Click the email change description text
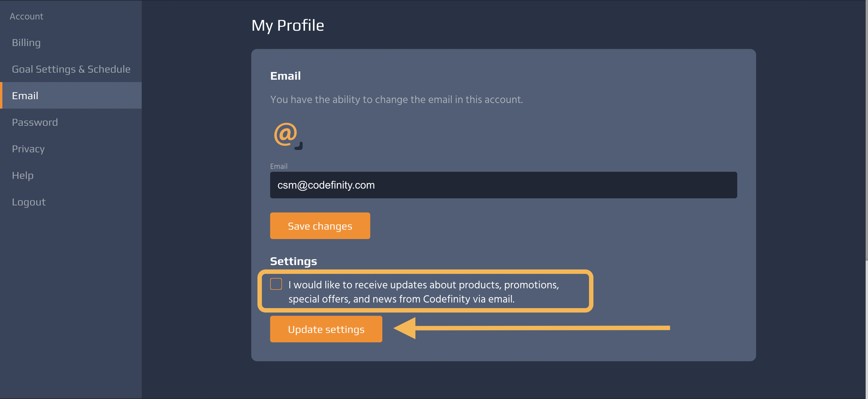Screen dimensions: 868x399 pyautogui.click(x=397, y=100)
